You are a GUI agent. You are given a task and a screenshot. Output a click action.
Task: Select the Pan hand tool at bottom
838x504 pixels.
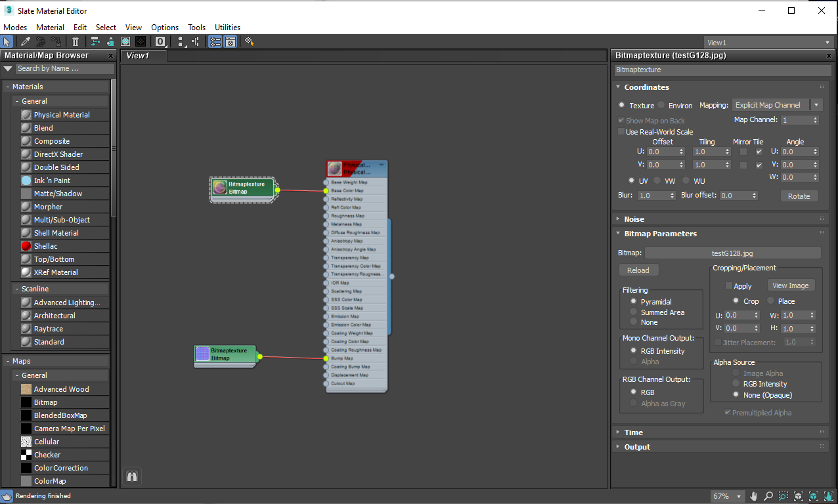click(753, 497)
